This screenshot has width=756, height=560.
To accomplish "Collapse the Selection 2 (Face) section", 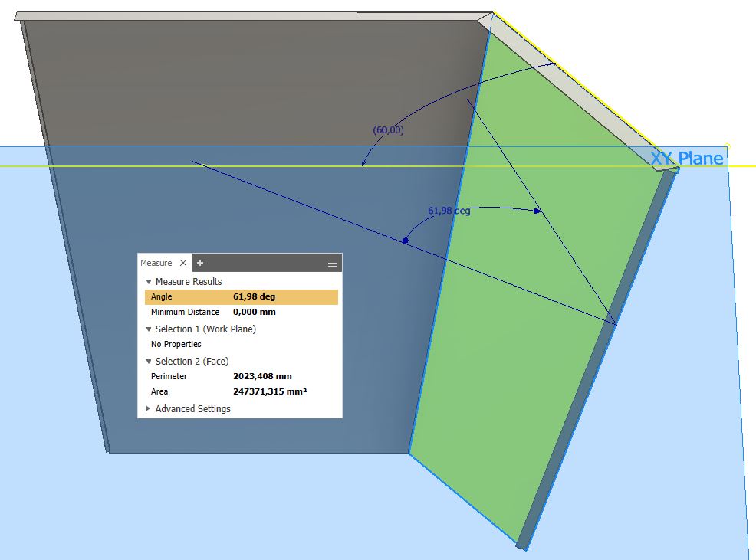I will click(147, 361).
